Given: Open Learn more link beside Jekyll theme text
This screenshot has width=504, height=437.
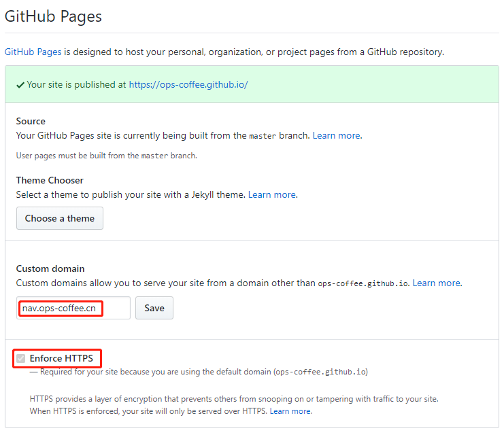Looking at the screenshot, I should pyautogui.click(x=271, y=194).
